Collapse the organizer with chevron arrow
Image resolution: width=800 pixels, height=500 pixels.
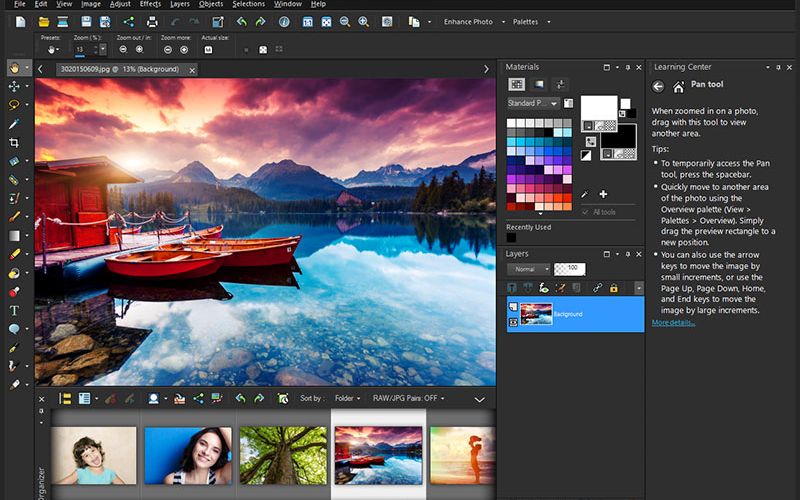(x=480, y=399)
